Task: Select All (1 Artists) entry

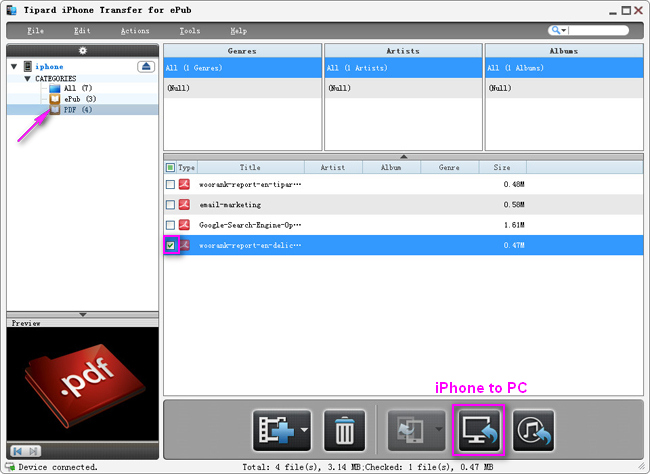Action: point(403,68)
